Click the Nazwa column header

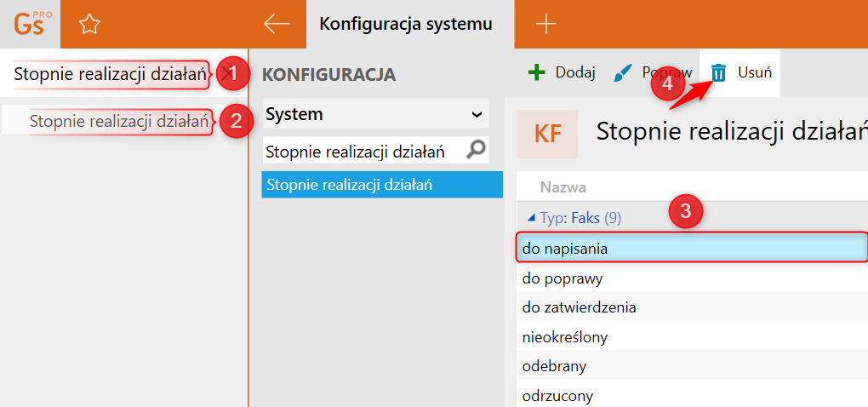pyautogui.click(x=563, y=187)
